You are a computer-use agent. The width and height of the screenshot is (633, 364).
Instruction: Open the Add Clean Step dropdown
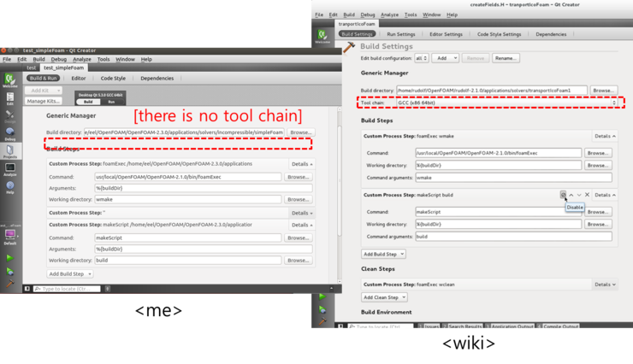(384, 297)
